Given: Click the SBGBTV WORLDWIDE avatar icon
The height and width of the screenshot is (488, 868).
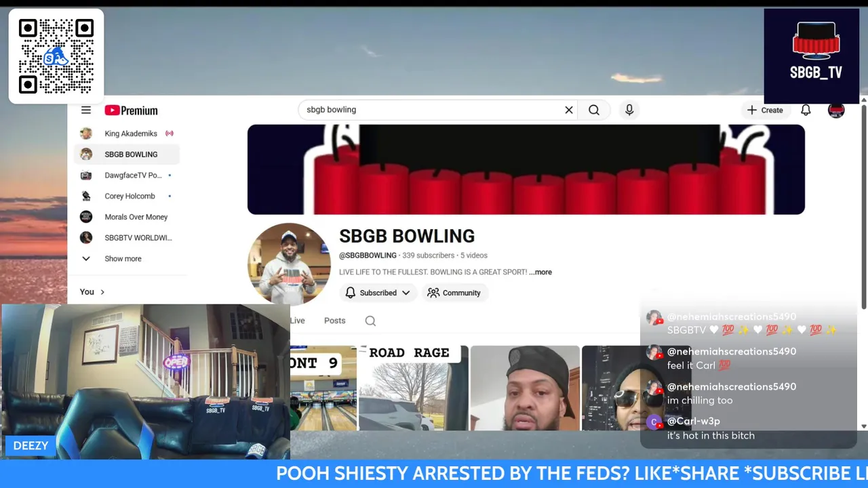Looking at the screenshot, I should [86, 238].
